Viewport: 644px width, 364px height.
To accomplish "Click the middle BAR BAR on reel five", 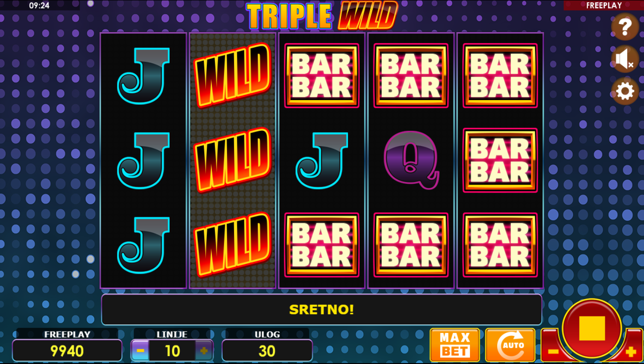I will [500, 160].
